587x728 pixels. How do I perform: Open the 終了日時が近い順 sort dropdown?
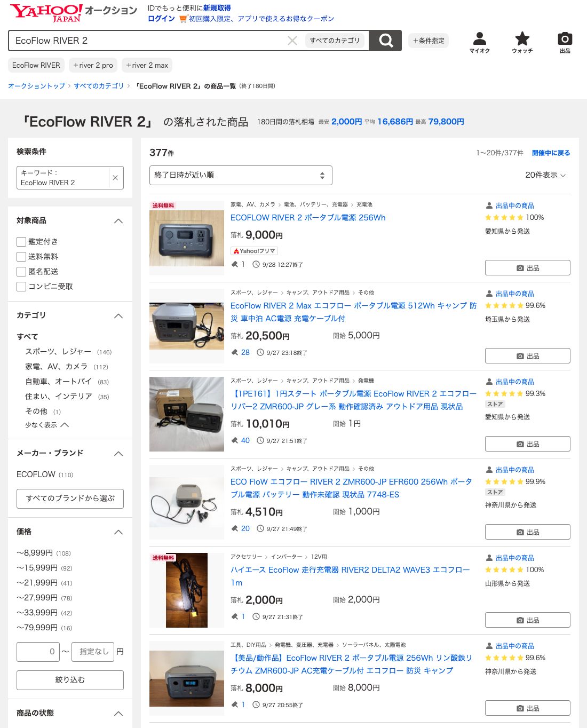click(241, 175)
